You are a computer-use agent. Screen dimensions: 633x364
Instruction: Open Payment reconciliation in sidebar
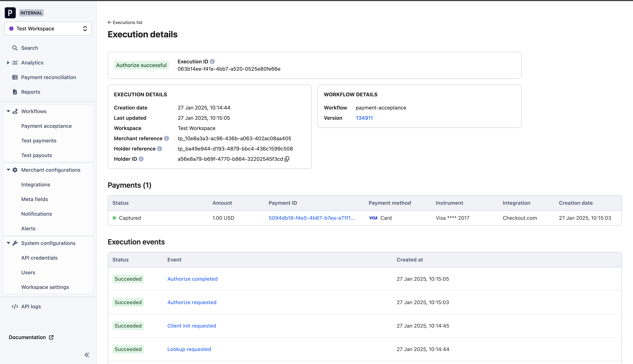click(49, 77)
